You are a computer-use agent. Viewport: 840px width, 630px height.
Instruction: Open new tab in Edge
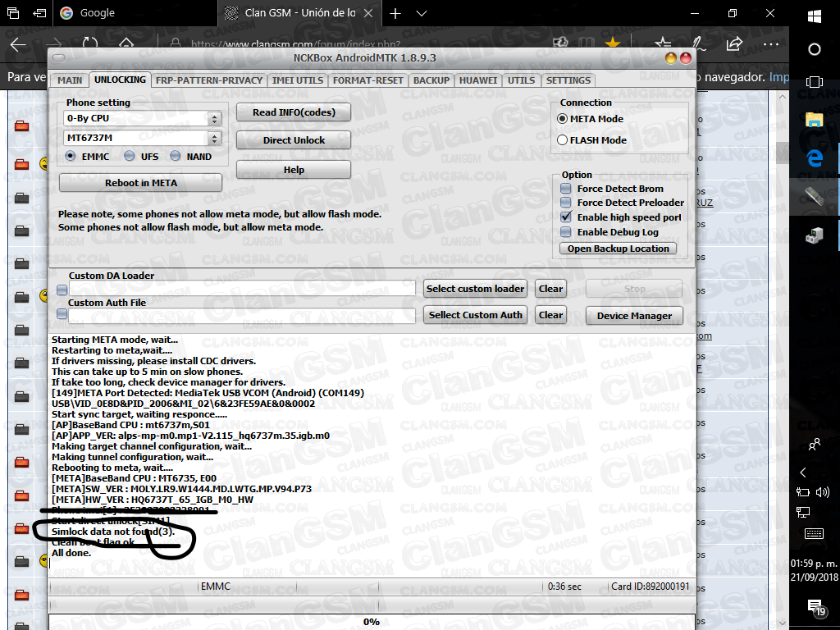click(395, 13)
